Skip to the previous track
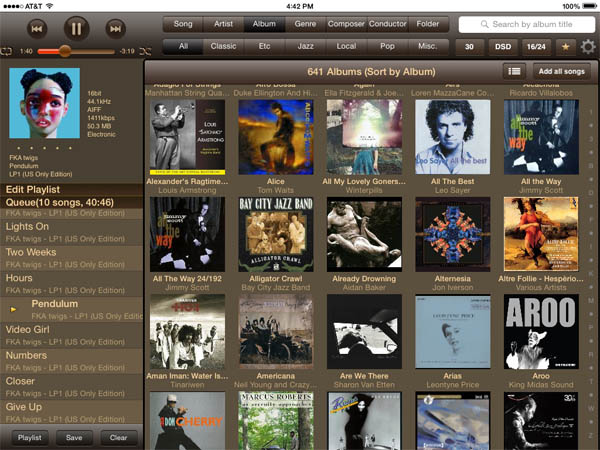600x450 pixels. (x=37, y=29)
